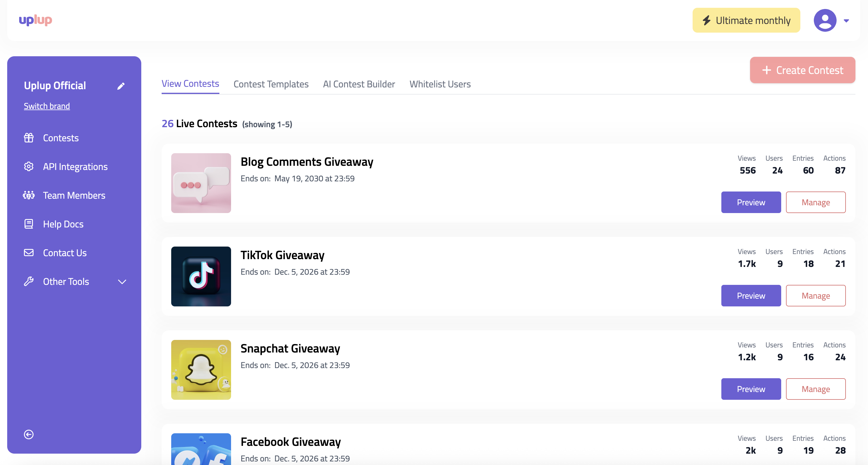Click the user profile avatar icon
The image size is (868, 465).
[x=825, y=21]
